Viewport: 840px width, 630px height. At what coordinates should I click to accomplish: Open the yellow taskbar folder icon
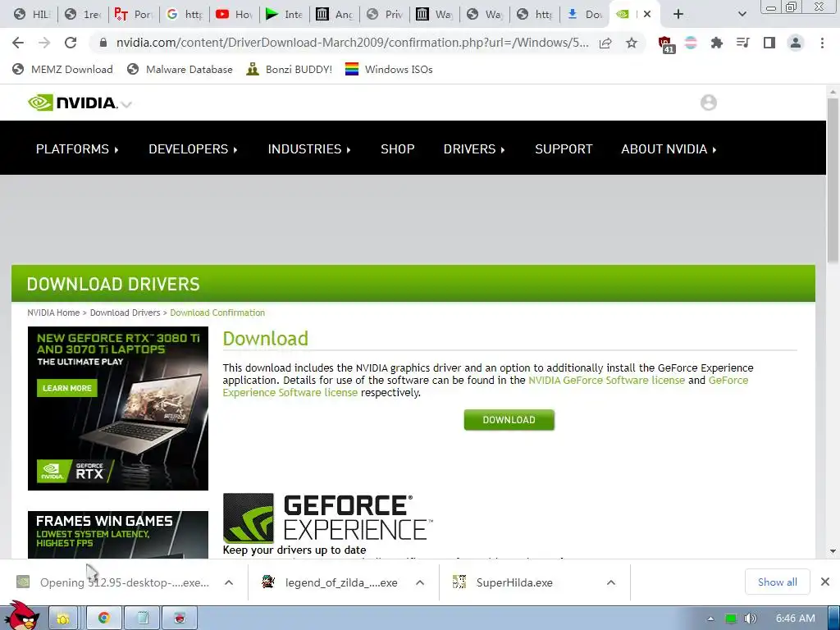tap(63, 619)
